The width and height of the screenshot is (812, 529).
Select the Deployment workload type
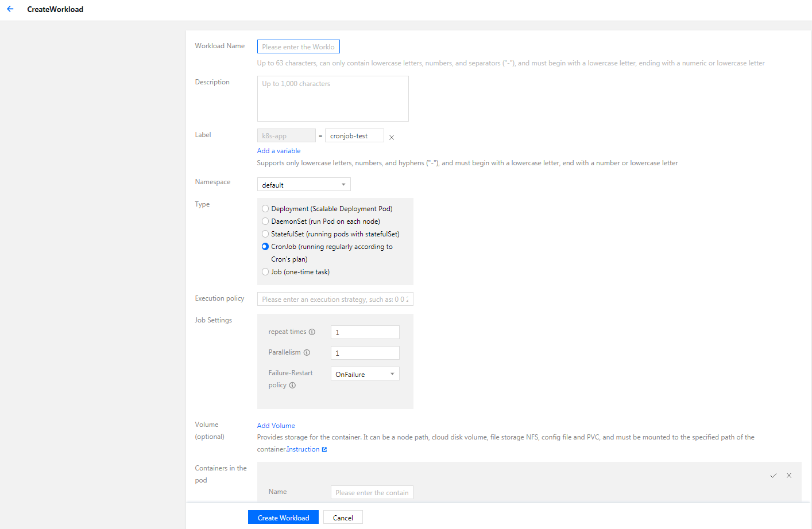click(x=265, y=209)
